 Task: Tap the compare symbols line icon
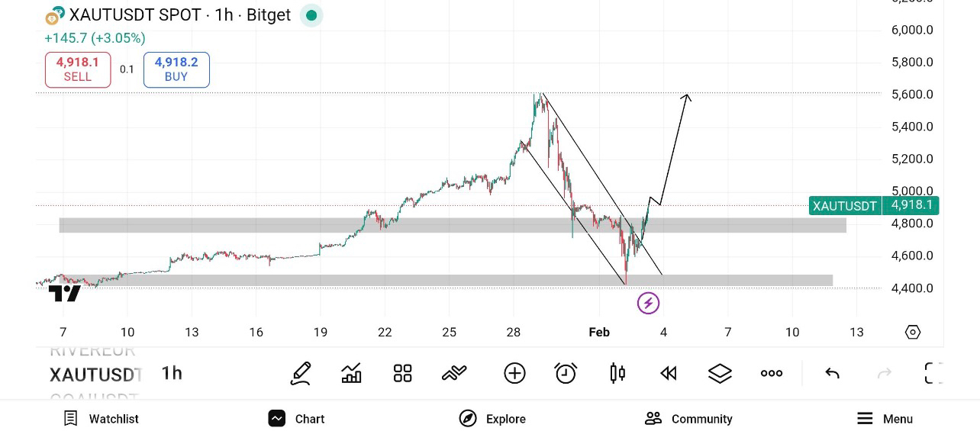coord(454,373)
